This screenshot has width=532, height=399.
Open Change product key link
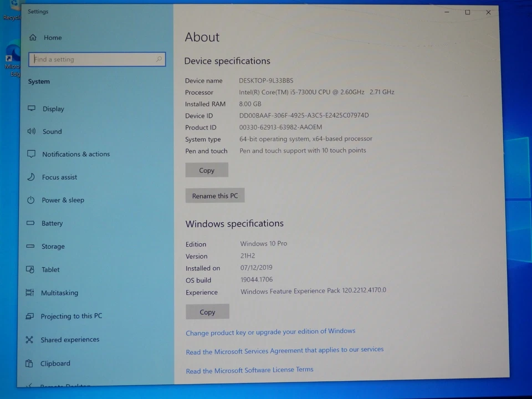point(270,331)
